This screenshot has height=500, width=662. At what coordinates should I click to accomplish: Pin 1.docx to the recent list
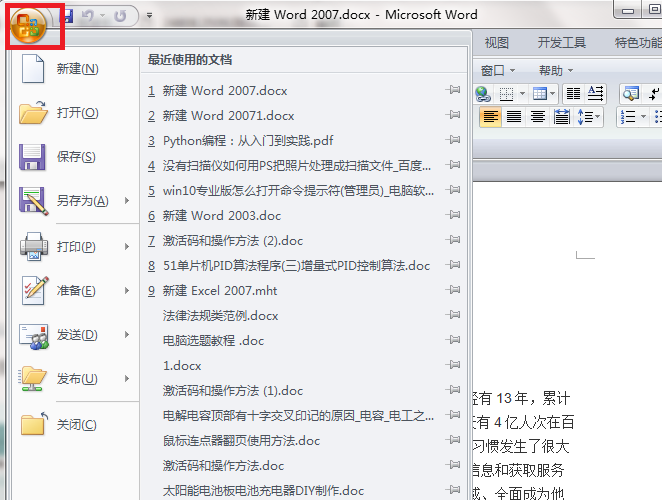click(453, 365)
